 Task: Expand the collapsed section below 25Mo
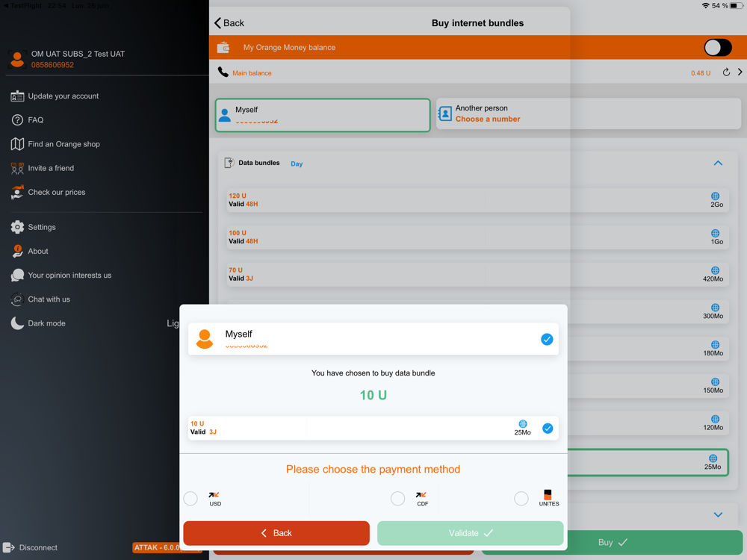718,514
